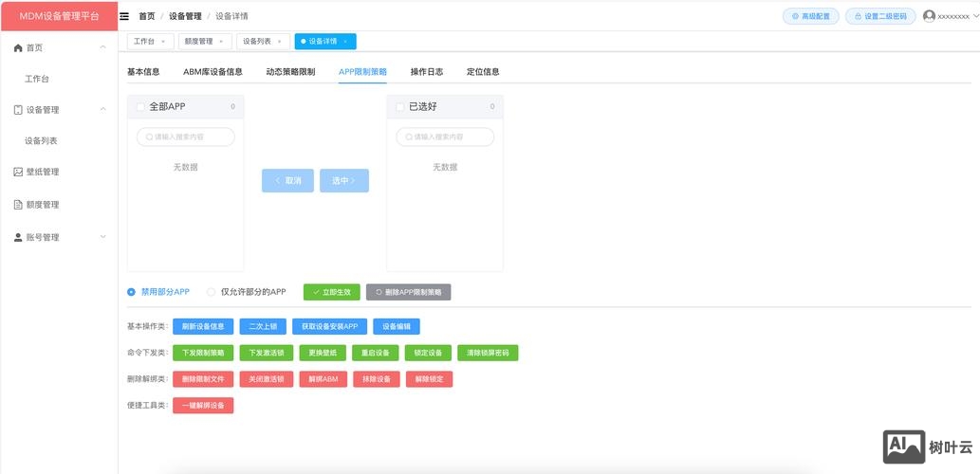This screenshot has height=474, width=980.
Task: Click the 获取设备安装APP button
Action: [x=329, y=327]
